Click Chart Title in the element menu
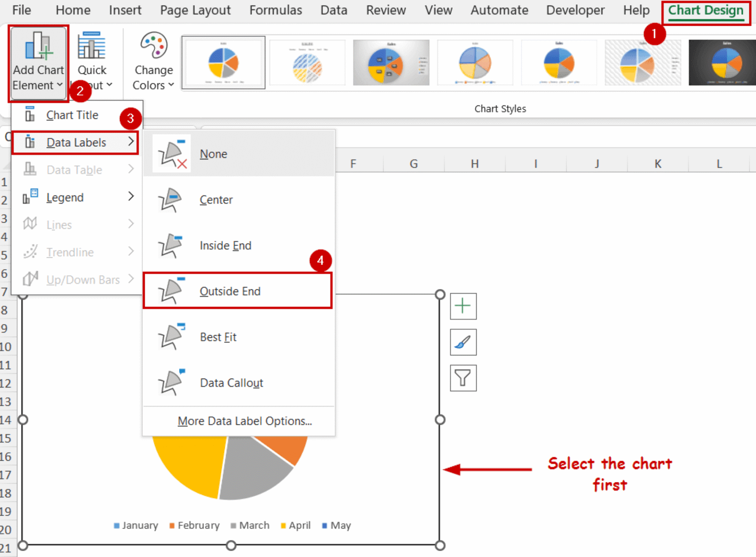 click(72, 115)
